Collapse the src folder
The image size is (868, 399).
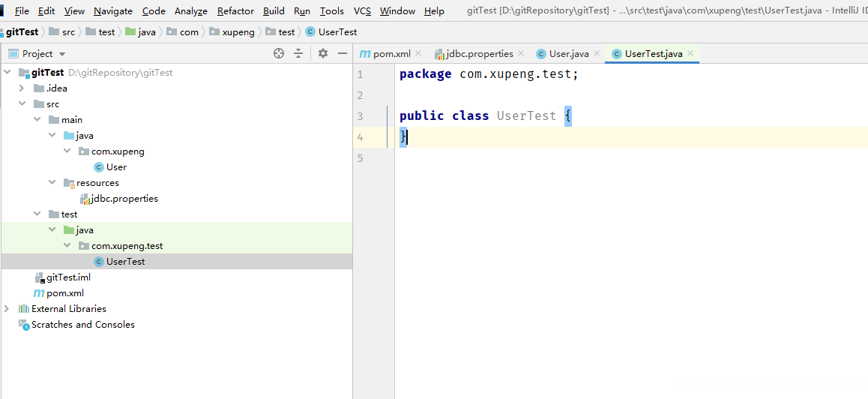22,103
